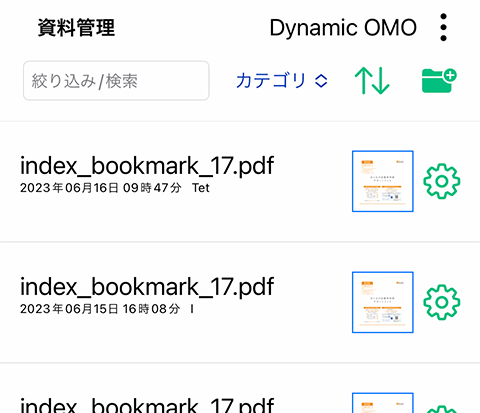Tap the timestamp 2023年06月16日 09時47分
This screenshot has height=413, width=480.
click(101, 188)
